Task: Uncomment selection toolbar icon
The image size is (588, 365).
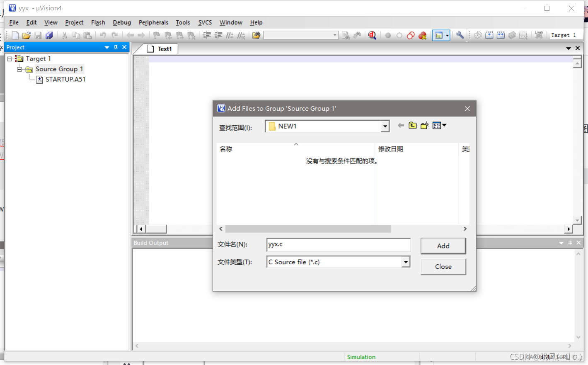Action: (x=241, y=36)
